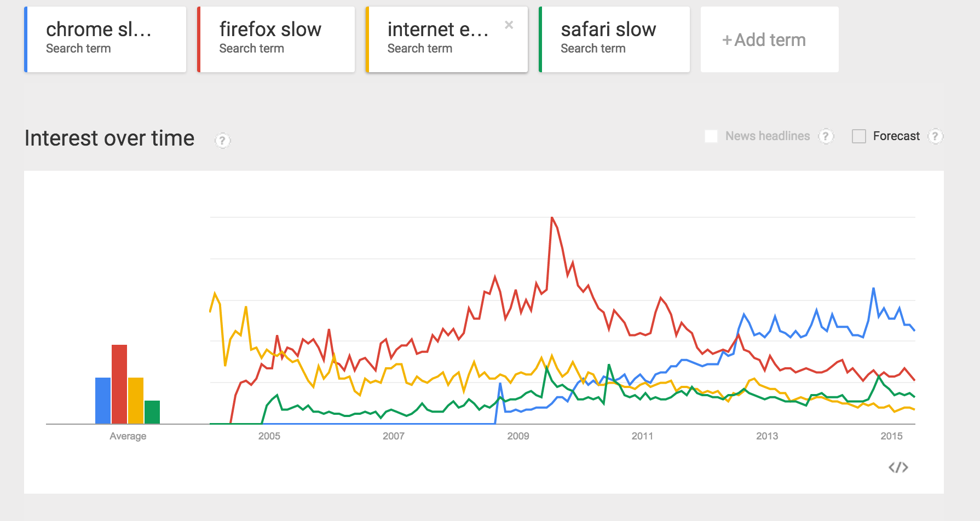
Task: Click the red average bar
Action: click(x=119, y=384)
